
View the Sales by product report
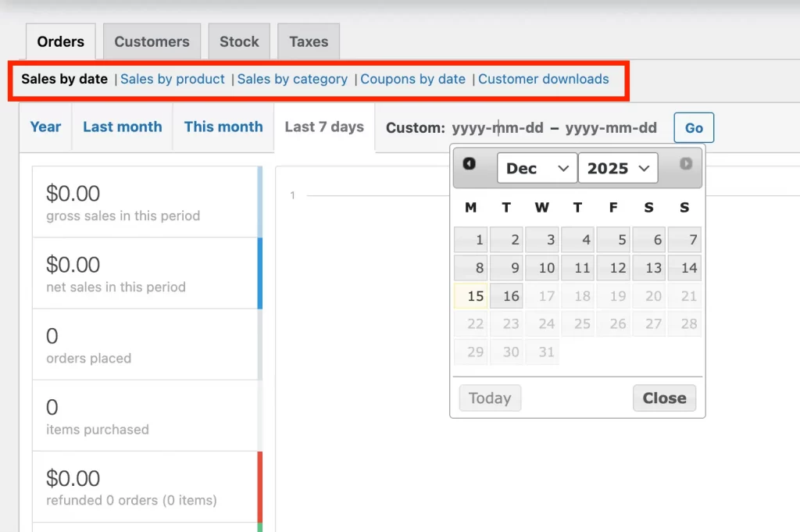click(x=172, y=79)
